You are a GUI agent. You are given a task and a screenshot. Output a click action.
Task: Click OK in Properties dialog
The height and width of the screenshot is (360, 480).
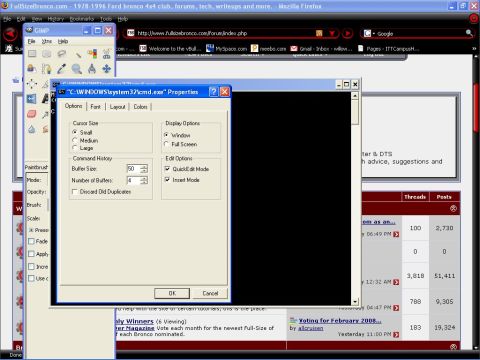tap(172, 293)
